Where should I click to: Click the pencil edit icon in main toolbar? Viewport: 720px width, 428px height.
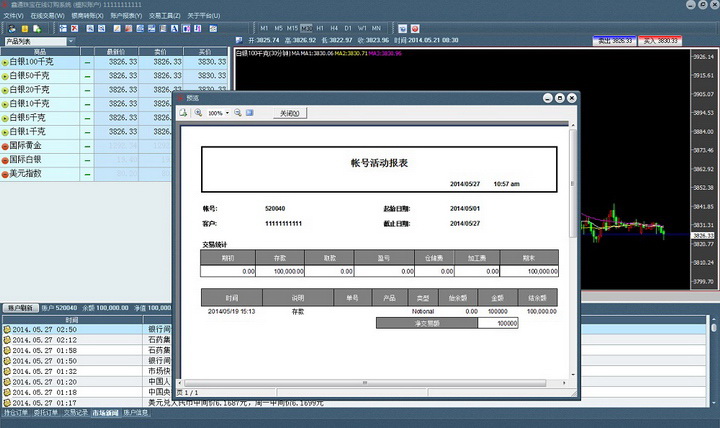(x=117, y=28)
